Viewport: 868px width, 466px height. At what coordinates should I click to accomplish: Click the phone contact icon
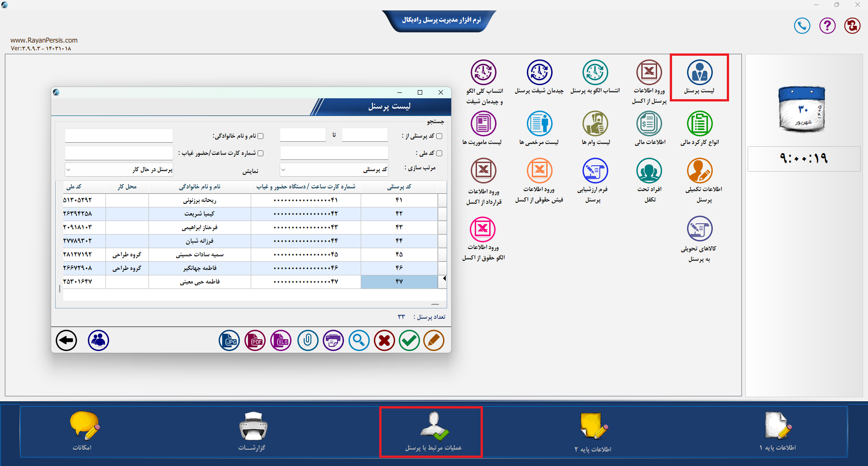[802, 25]
